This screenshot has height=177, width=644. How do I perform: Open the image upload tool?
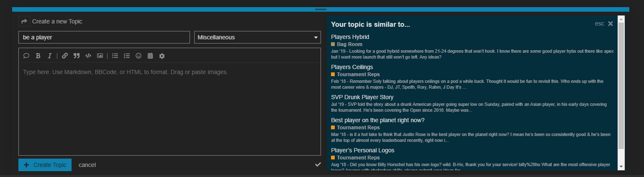click(x=100, y=56)
